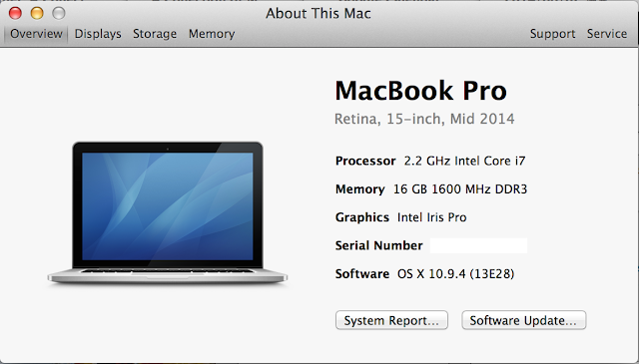
Task: Click the 16 GB 1600 MHz DDR3 text
Action: pos(460,189)
